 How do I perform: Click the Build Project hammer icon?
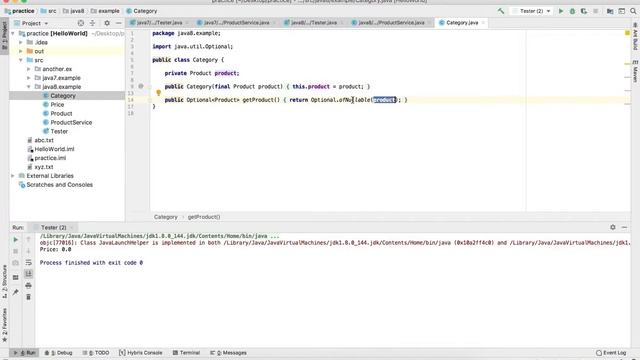[x=501, y=11]
